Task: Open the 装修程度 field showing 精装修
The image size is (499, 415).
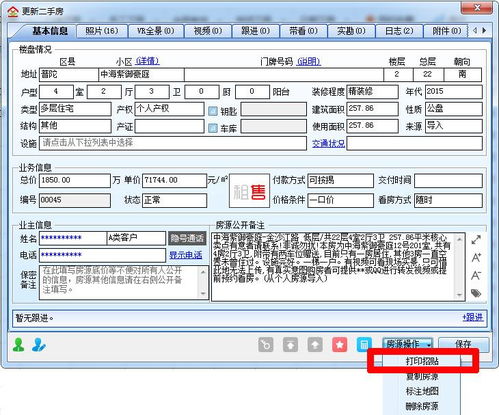Action: 372,92
